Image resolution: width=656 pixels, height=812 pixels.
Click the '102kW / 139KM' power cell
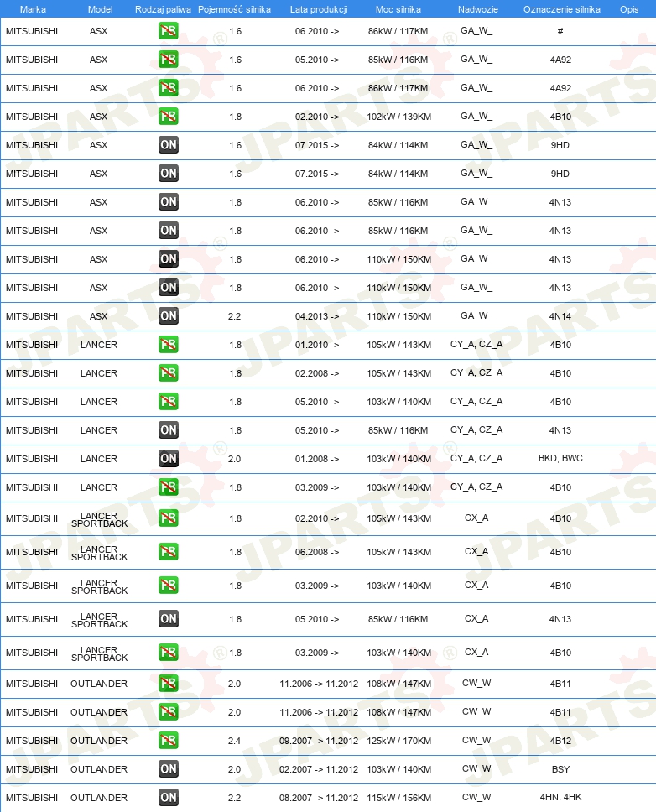tap(398, 117)
